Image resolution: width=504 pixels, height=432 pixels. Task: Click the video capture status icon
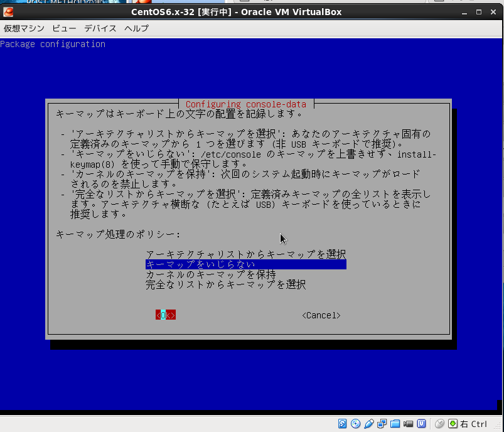[x=409, y=424]
